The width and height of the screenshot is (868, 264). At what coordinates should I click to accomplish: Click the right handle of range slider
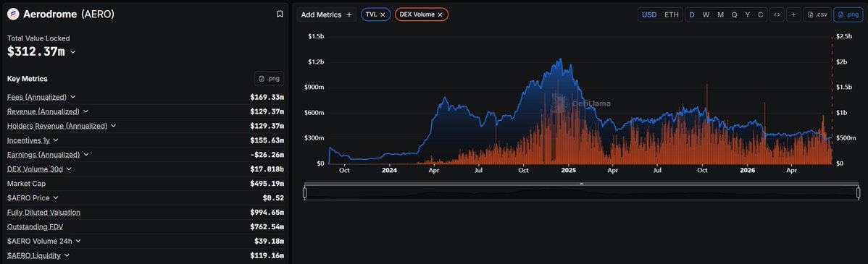859,192
